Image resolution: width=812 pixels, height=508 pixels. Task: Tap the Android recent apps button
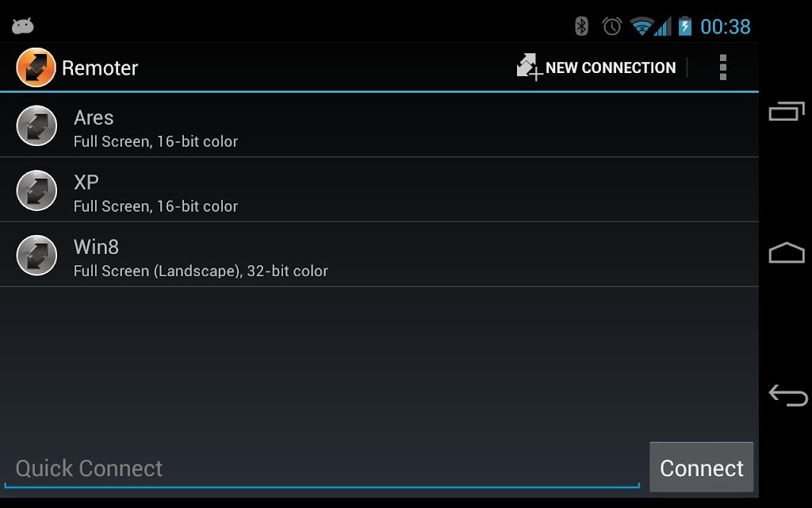787,111
